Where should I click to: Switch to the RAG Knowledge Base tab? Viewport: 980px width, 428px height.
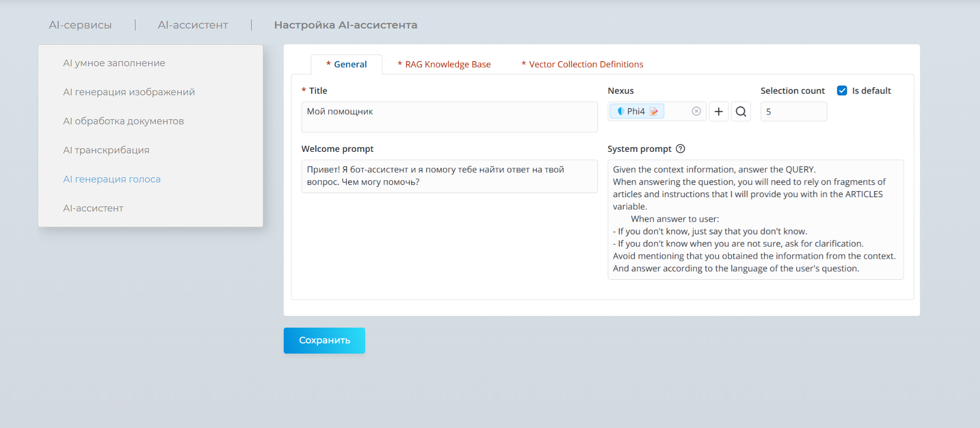tap(444, 65)
